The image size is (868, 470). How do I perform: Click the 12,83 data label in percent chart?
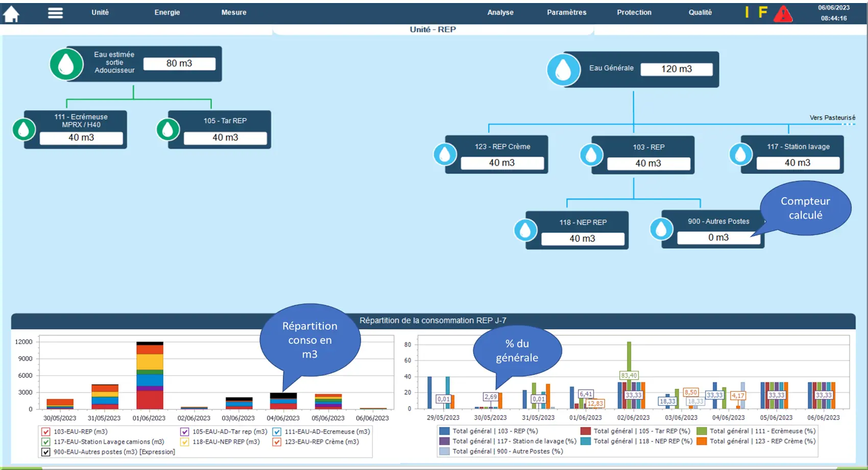point(595,404)
